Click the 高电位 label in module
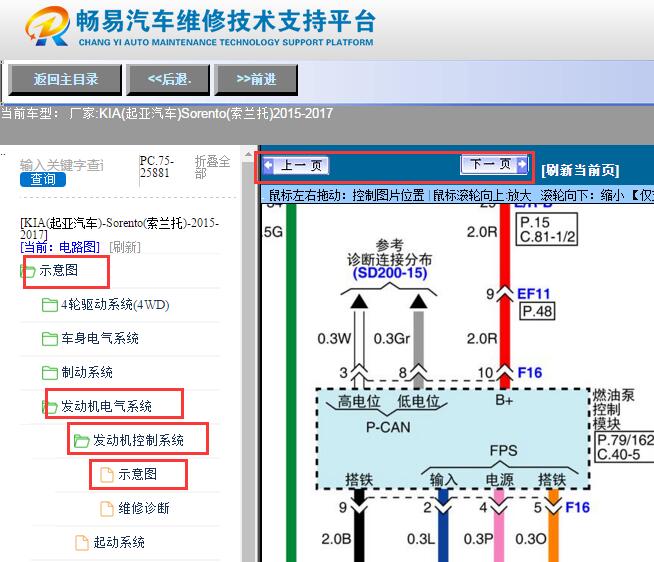Screen dimensions: 654x562 click(x=359, y=401)
